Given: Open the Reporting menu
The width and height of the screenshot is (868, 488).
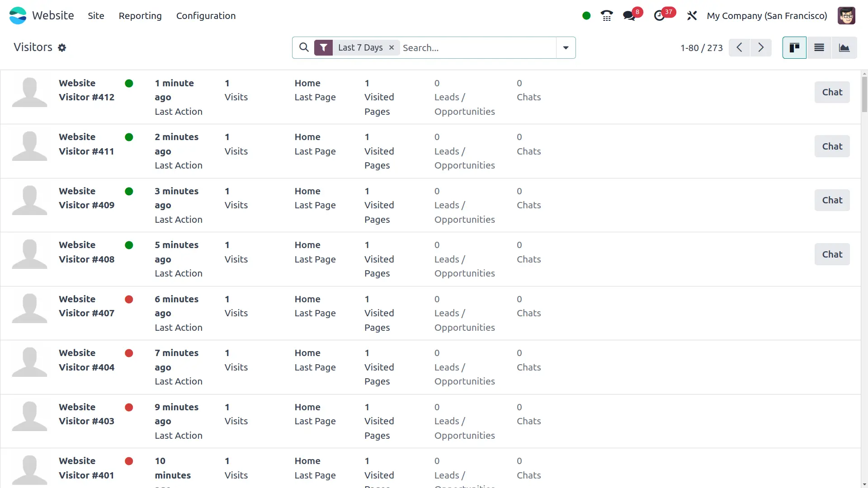Looking at the screenshot, I should click(x=140, y=16).
